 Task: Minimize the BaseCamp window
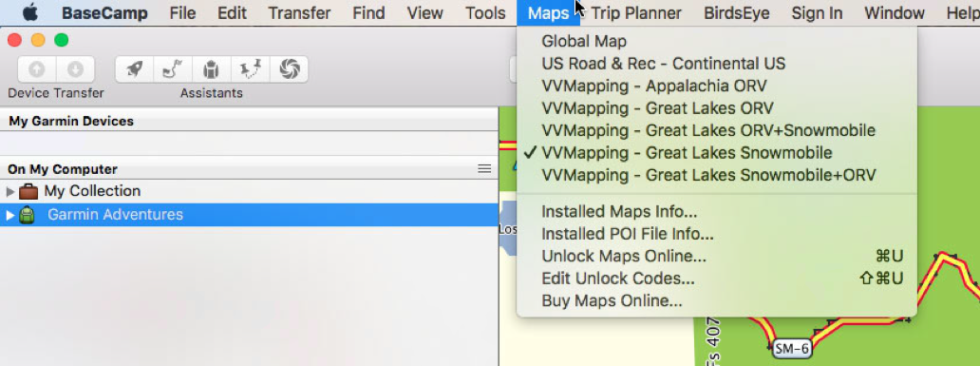point(37,41)
